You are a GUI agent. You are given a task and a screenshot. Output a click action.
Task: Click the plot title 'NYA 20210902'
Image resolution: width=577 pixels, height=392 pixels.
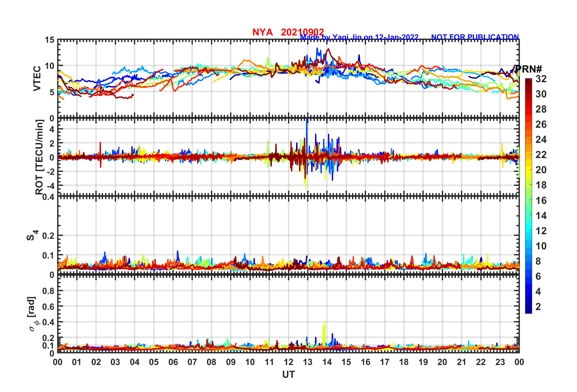(x=288, y=32)
